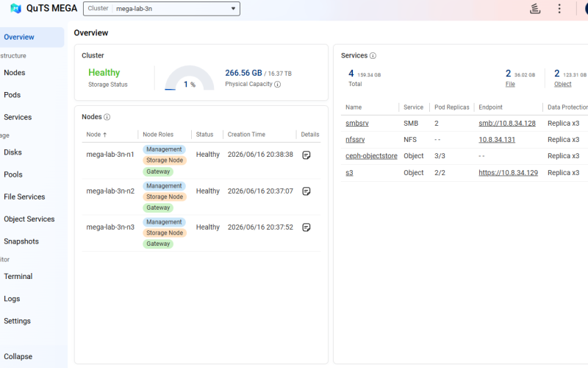
Task: Click the Healthy storage status text
Action: 104,72
